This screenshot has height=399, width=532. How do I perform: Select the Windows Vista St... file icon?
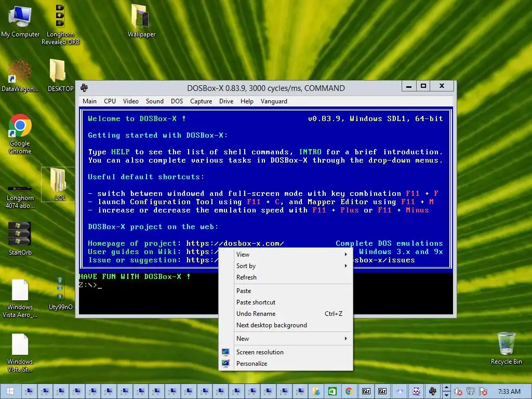tap(20, 353)
